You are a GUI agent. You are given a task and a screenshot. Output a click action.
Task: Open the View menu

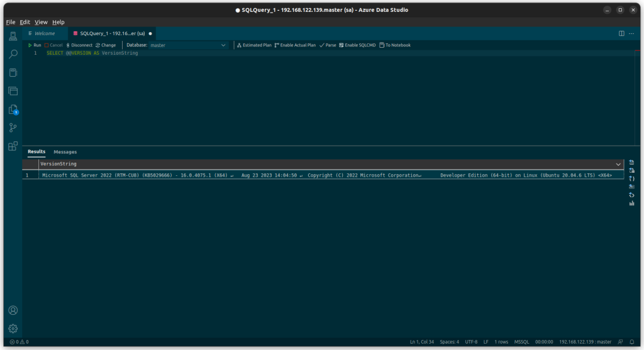tap(41, 22)
